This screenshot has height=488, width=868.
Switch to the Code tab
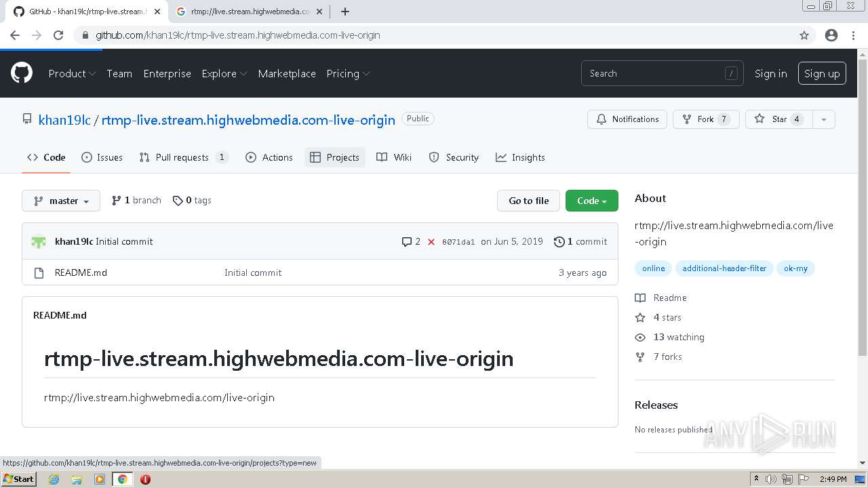(x=46, y=157)
